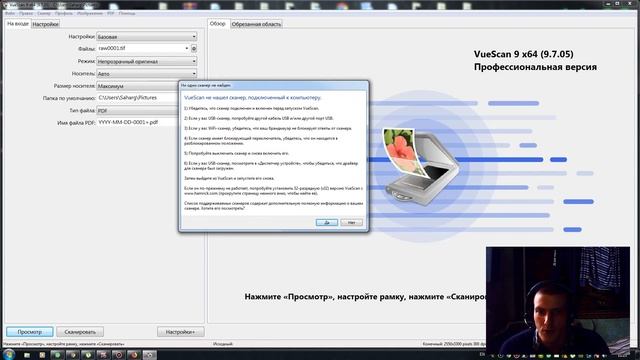Click Да in the scanner-not-found dialog

(327, 222)
